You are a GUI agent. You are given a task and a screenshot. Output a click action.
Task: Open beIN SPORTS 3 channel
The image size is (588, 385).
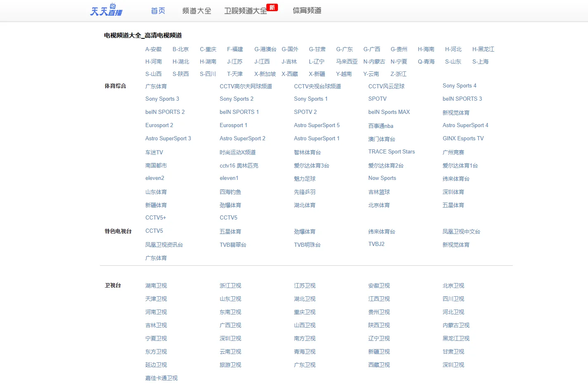[462, 99]
